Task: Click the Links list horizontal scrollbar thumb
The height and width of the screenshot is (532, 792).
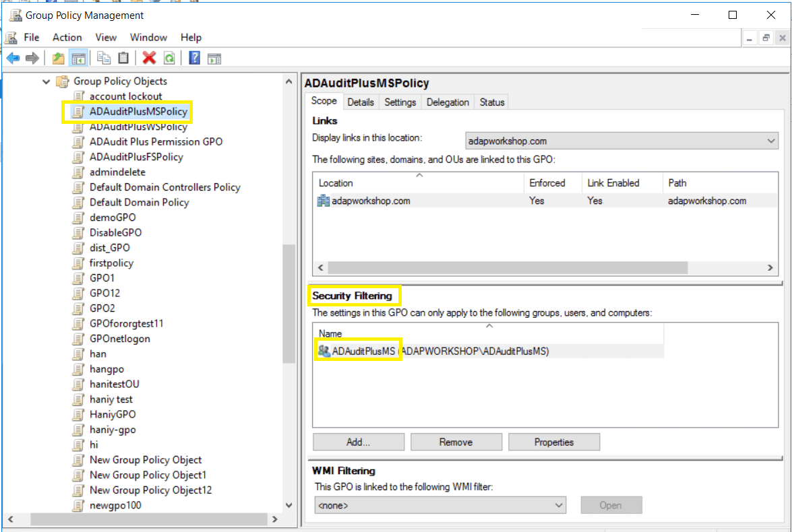Action: pos(508,267)
